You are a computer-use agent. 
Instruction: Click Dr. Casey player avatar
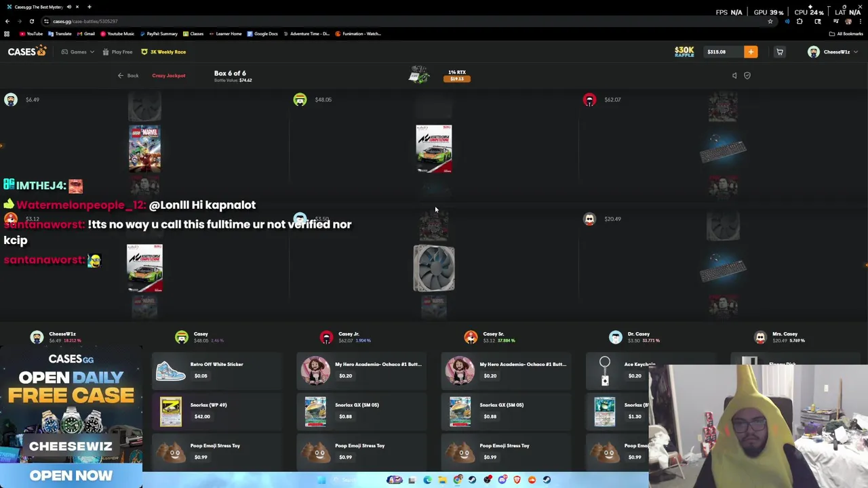coord(615,337)
